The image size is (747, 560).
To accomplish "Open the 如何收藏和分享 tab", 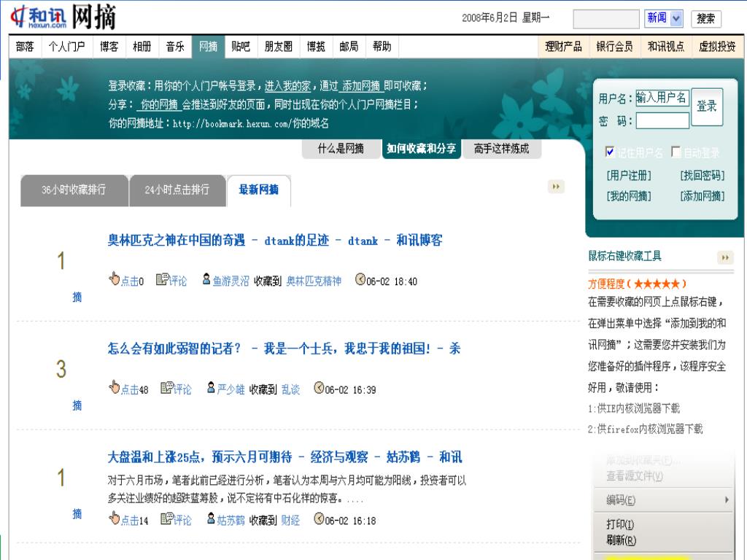I will 421,149.
